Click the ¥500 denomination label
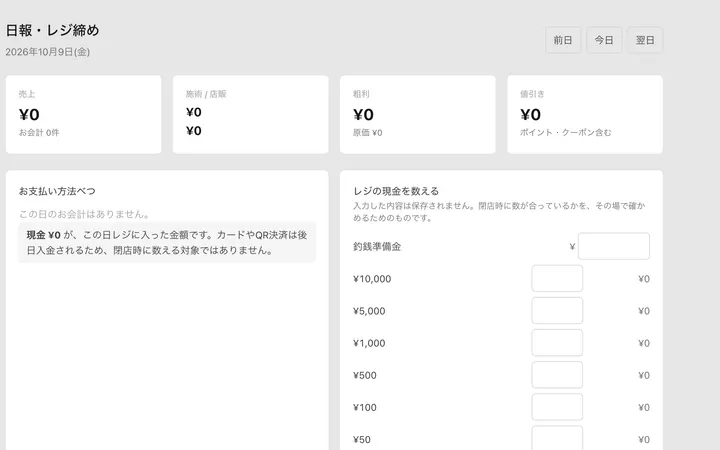The height and width of the screenshot is (450, 720). tap(365, 375)
